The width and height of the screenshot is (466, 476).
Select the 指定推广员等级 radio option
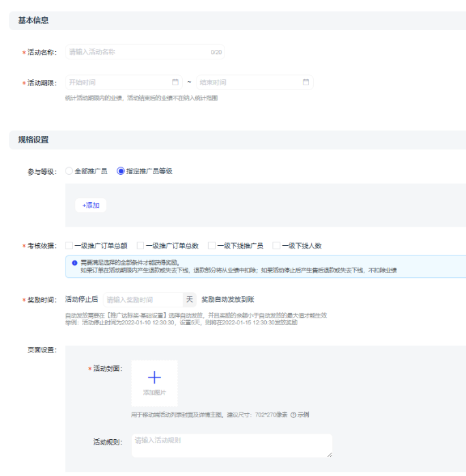121,171
